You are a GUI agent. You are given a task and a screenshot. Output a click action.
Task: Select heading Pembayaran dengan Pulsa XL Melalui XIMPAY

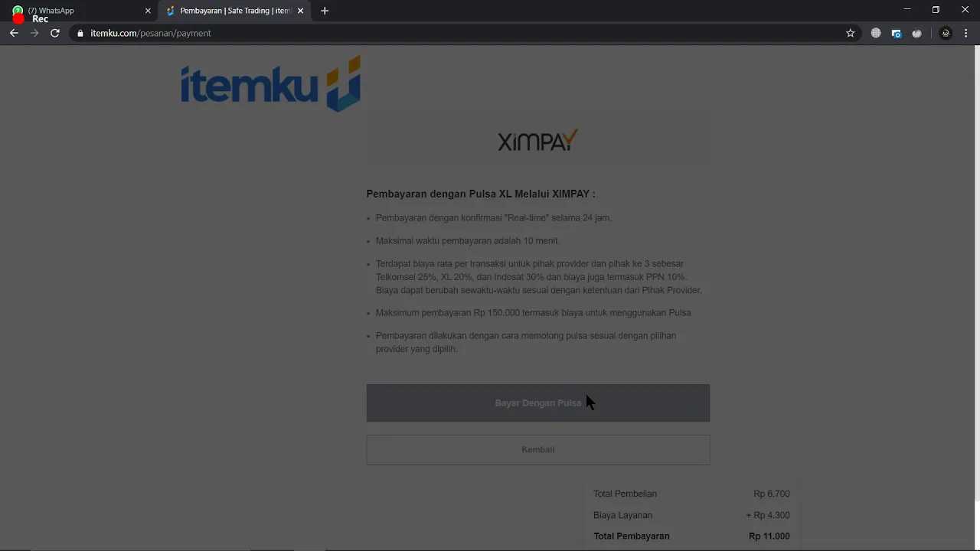point(481,194)
